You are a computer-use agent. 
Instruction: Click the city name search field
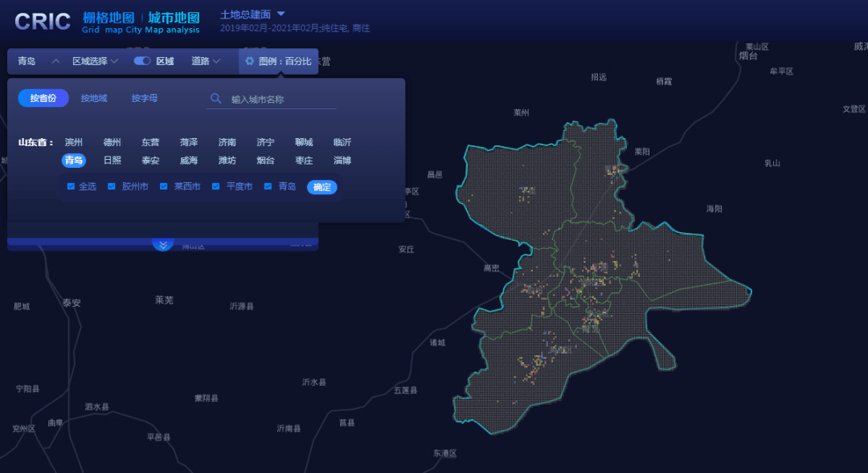[281, 100]
